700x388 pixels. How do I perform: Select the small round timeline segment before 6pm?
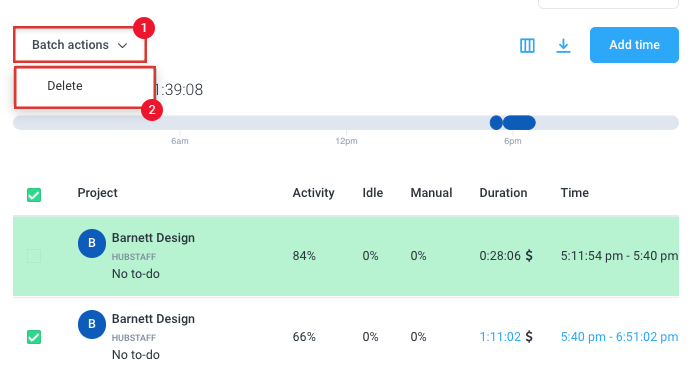(x=496, y=123)
